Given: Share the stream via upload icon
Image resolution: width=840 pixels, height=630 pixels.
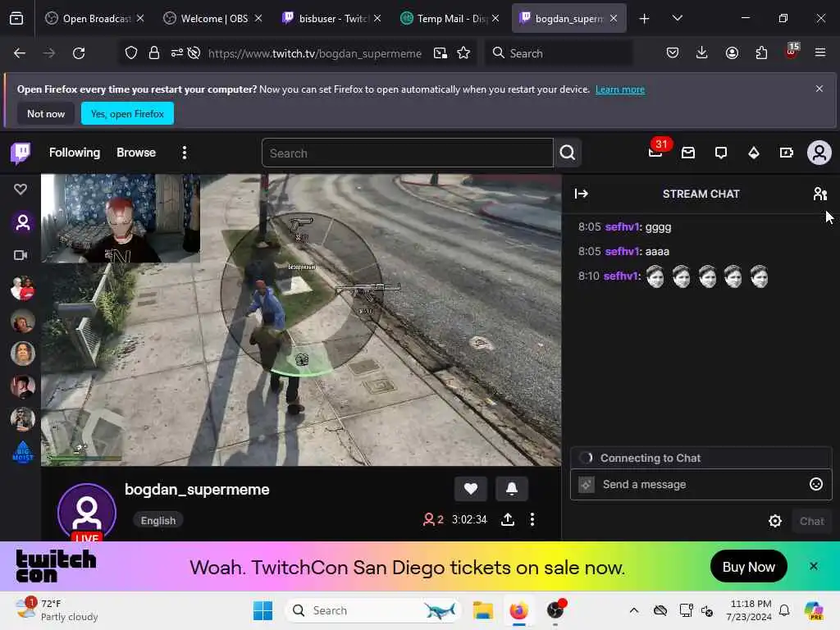Looking at the screenshot, I should (507, 519).
